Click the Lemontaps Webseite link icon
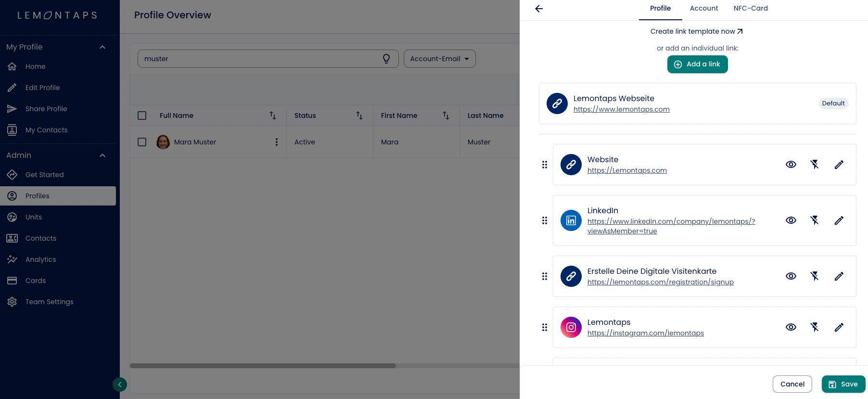The width and height of the screenshot is (868, 399). tap(557, 103)
